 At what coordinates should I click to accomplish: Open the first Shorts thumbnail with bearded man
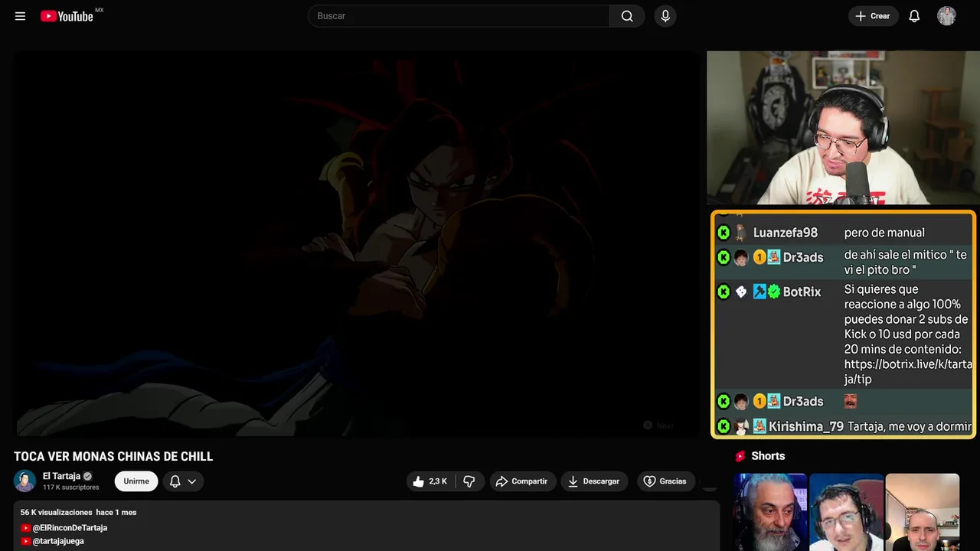click(770, 512)
